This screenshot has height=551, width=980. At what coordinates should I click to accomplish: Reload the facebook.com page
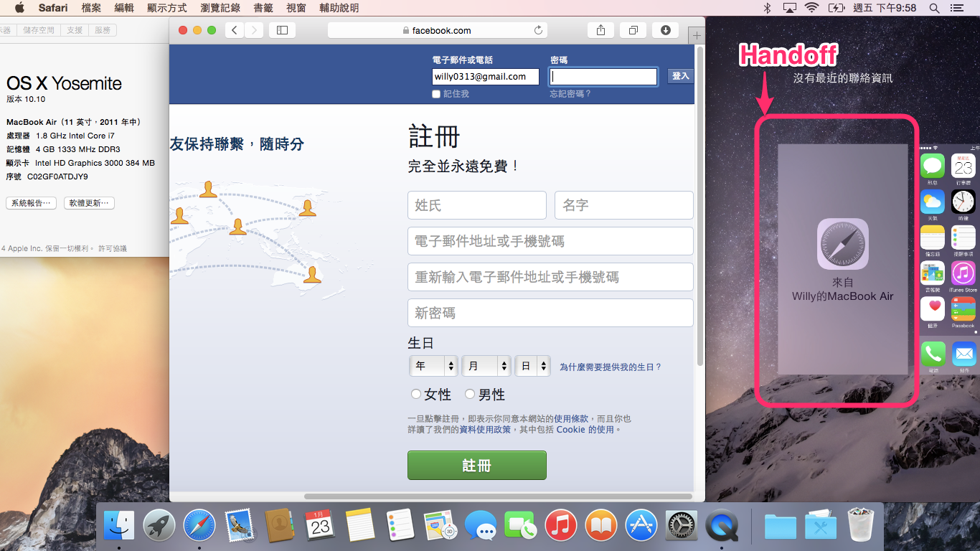[538, 30]
